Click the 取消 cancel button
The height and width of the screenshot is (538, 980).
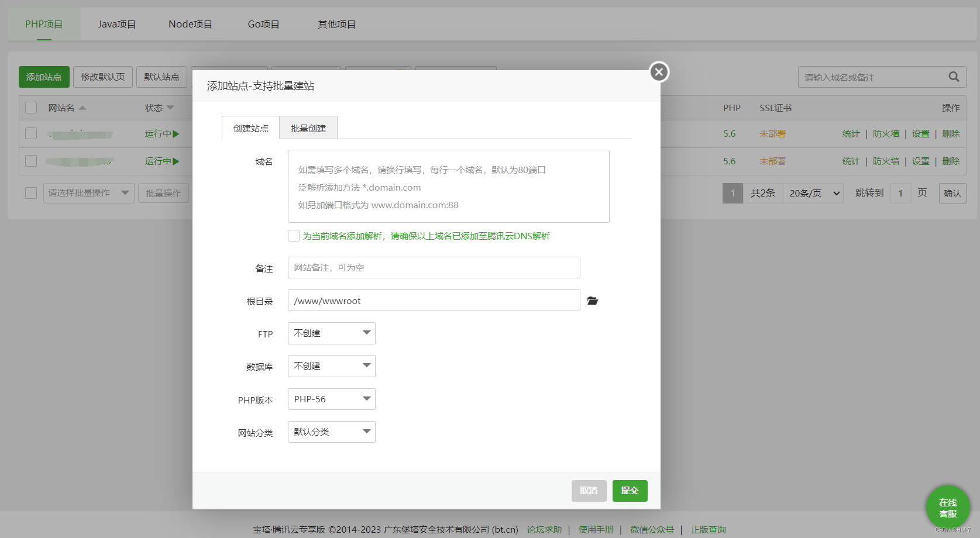[589, 491]
